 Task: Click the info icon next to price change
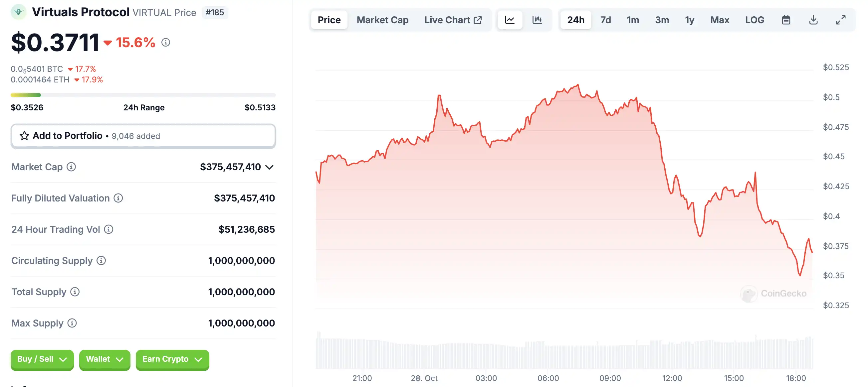pyautogui.click(x=165, y=43)
